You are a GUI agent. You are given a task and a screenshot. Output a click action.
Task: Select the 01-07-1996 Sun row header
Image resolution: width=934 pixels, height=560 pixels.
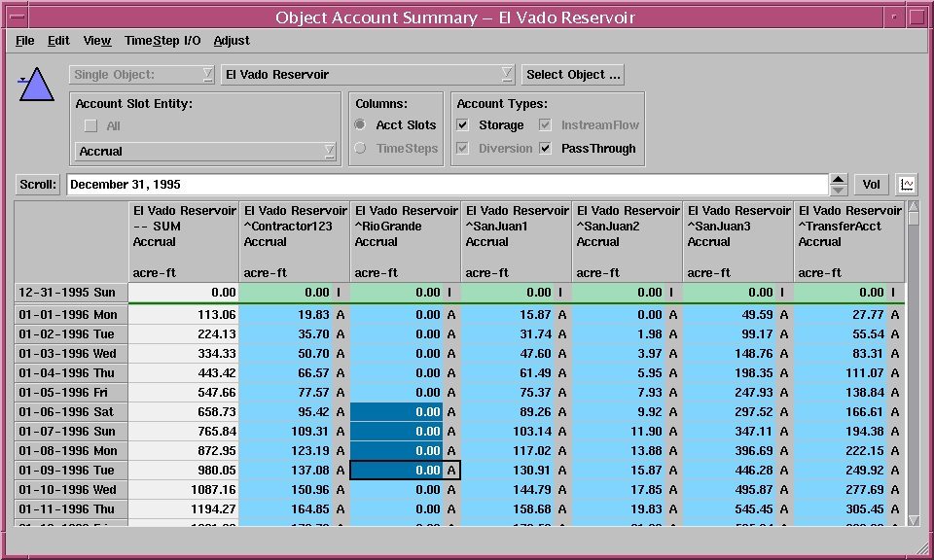71,432
